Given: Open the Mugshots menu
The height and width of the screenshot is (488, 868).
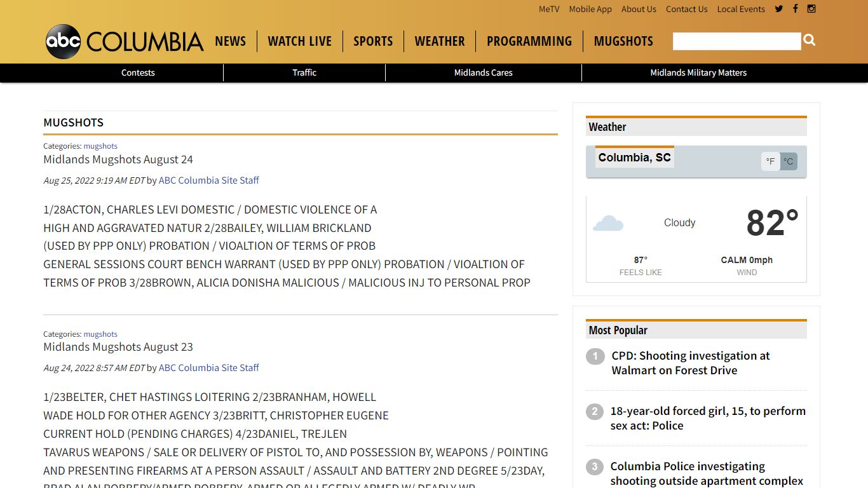Looking at the screenshot, I should click(x=623, y=41).
